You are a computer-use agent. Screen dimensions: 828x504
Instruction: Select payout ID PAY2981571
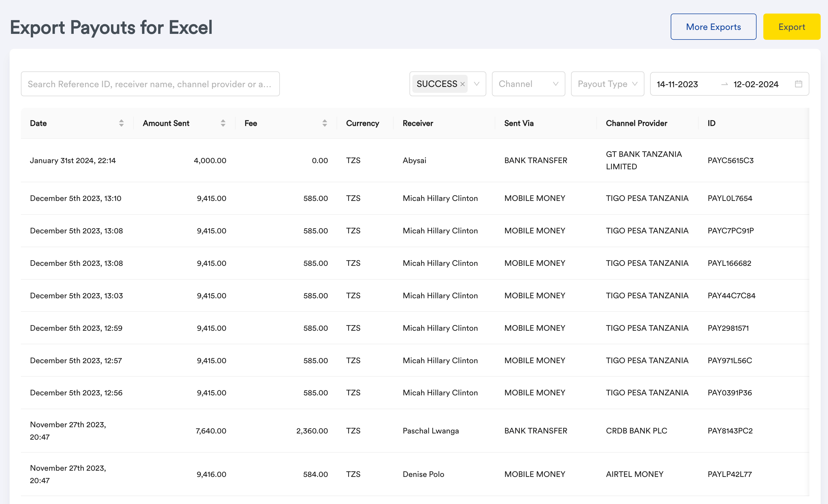tap(728, 328)
